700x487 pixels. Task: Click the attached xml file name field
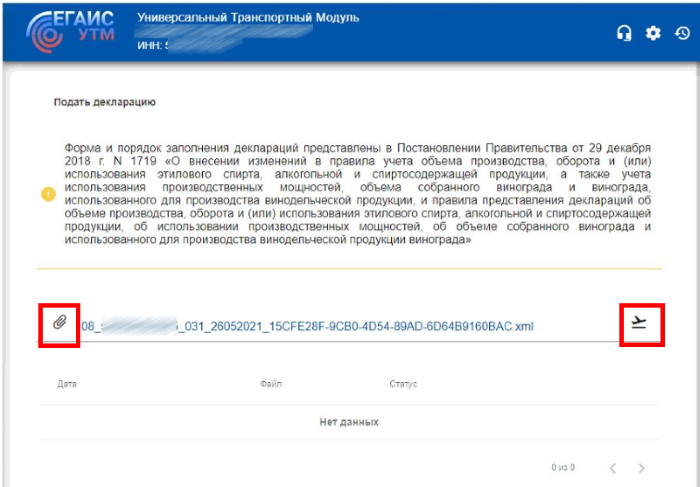click(307, 326)
